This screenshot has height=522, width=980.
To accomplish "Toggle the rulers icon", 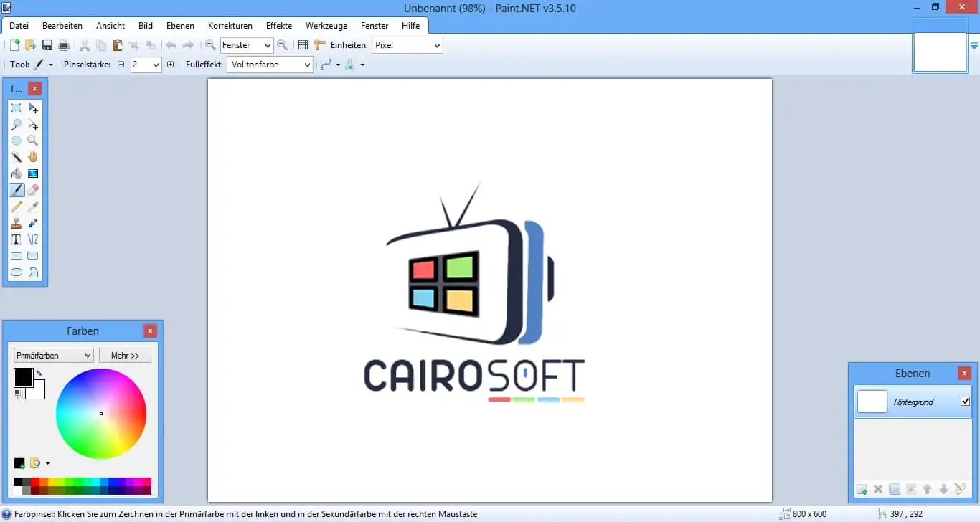I will coord(320,45).
